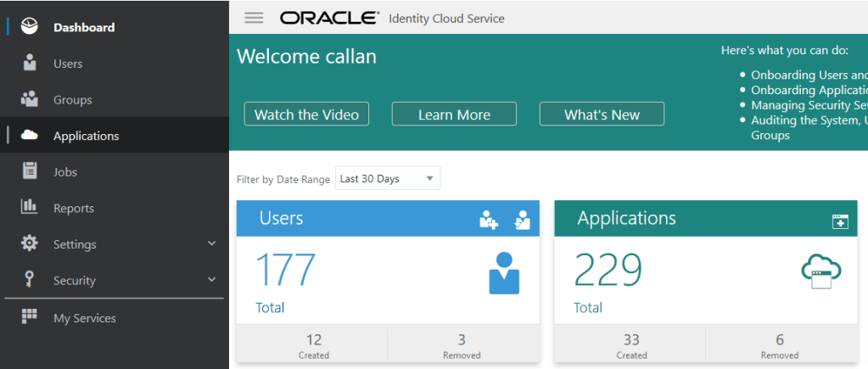868x369 pixels.
Task: Select Users in the sidebar menu
Action: pos(68,64)
